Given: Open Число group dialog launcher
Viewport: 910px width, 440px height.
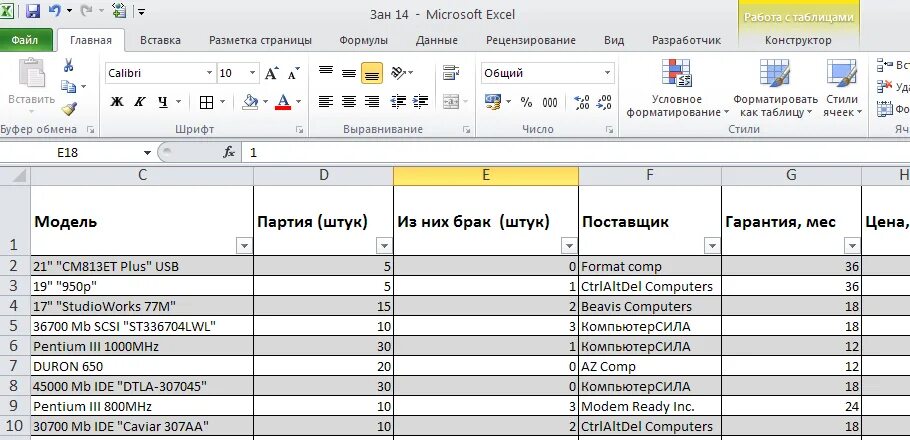Looking at the screenshot, I should point(609,130).
